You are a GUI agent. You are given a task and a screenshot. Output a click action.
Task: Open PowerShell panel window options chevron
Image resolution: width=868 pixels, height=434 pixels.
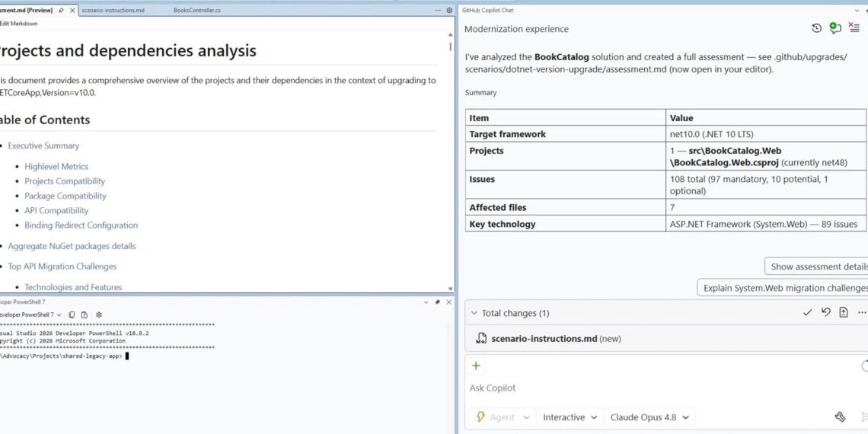(426, 302)
